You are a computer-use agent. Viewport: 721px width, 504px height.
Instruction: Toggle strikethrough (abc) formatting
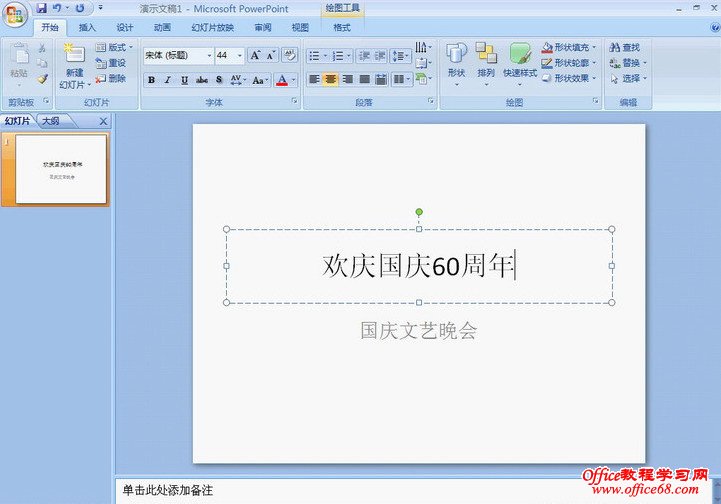[202, 80]
